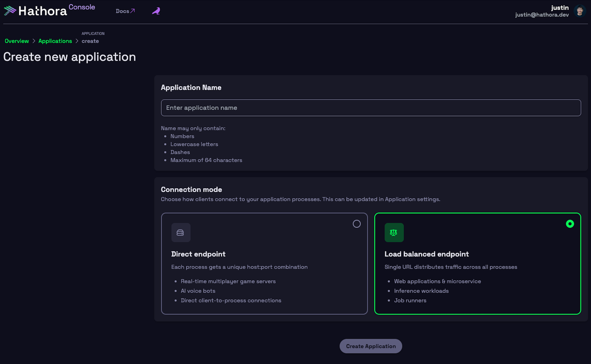This screenshot has width=591, height=364.
Task: Focus the Enter application name field
Action: point(371,108)
